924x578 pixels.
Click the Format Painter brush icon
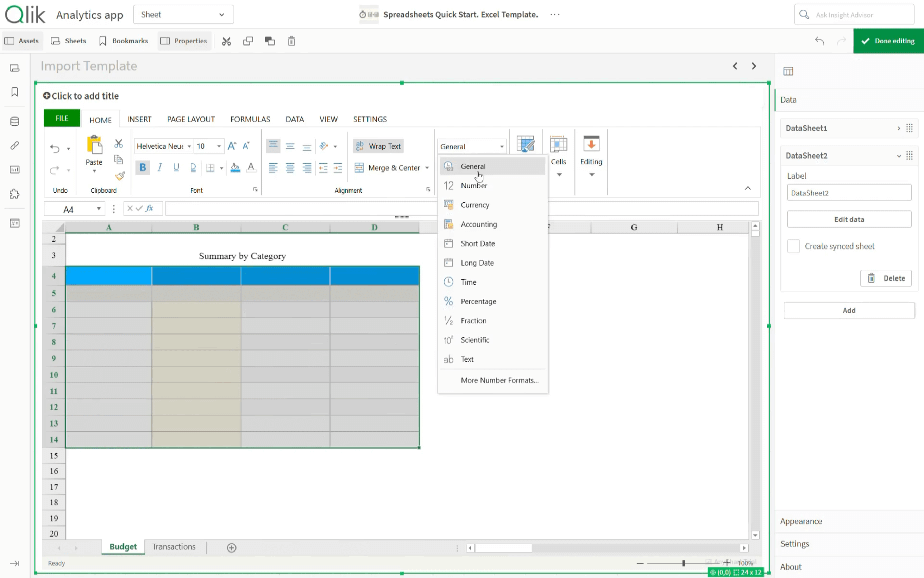119,176
